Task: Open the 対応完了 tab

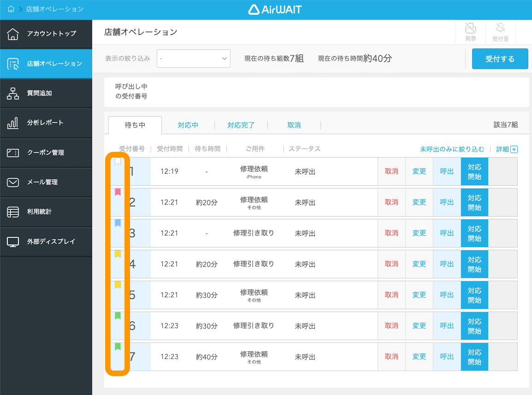Action: [x=241, y=125]
